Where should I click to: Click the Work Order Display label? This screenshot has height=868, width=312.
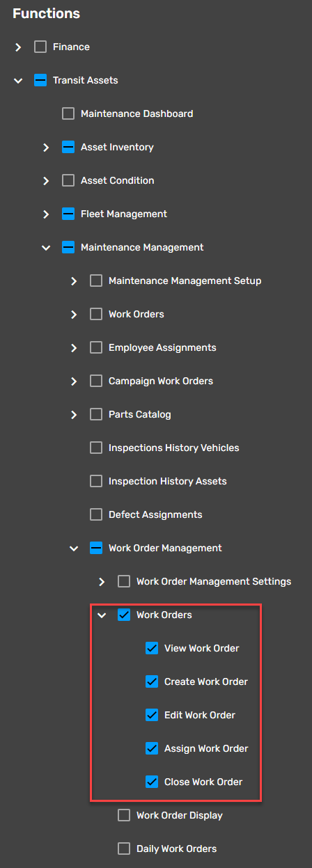(x=180, y=815)
